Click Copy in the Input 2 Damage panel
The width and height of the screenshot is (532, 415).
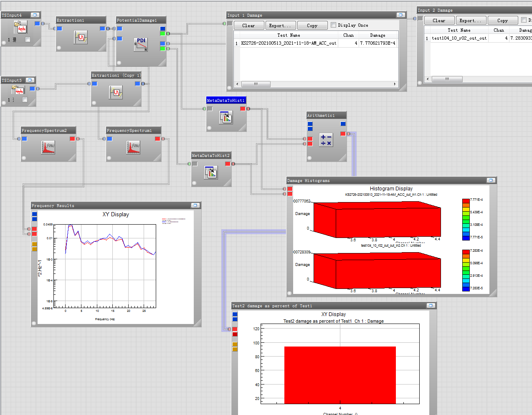coord(503,20)
